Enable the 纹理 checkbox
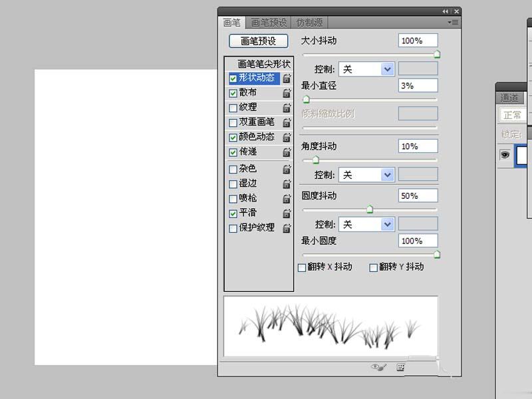The height and width of the screenshot is (399, 532). click(233, 108)
